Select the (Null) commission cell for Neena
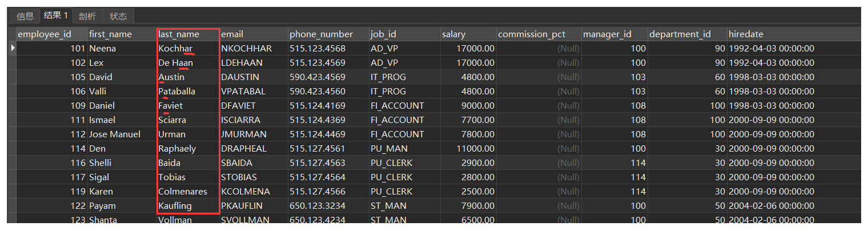This screenshot has height=230, width=868. [568, 49]
